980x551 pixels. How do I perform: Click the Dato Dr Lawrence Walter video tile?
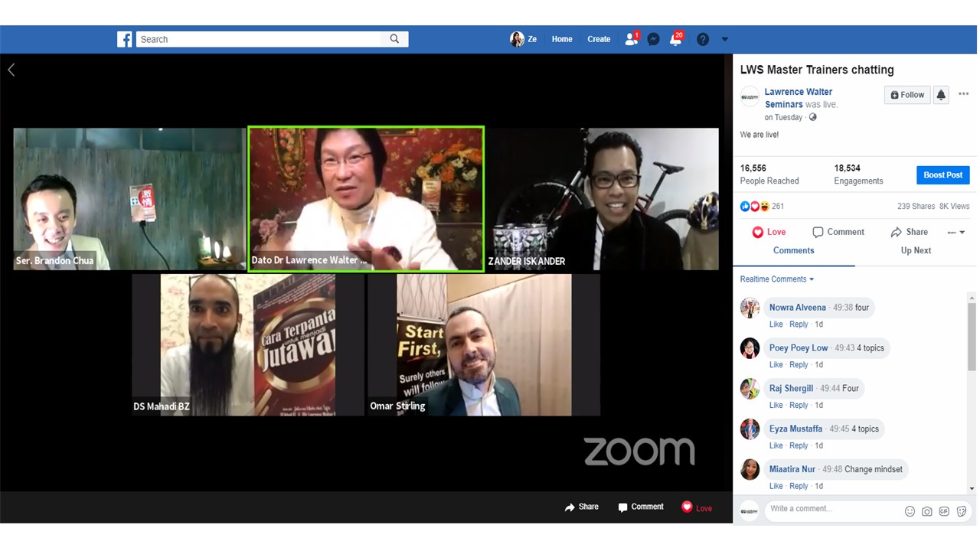[x=366, y=199]
